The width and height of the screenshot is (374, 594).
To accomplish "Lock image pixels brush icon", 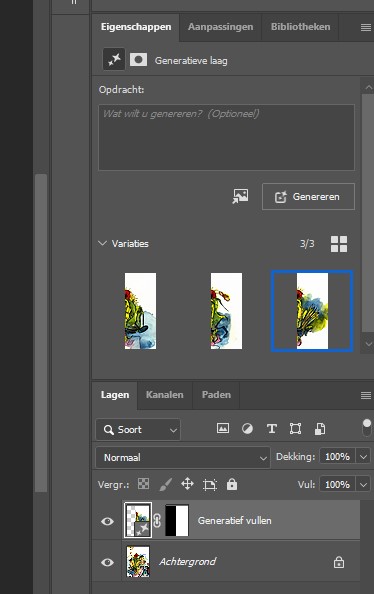I will 166,484.
